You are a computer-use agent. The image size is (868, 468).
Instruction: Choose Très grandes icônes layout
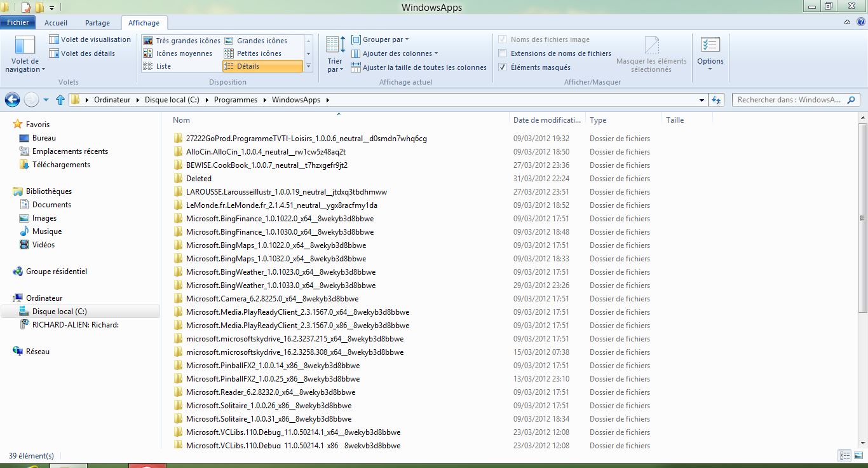[x=182, y=41]
